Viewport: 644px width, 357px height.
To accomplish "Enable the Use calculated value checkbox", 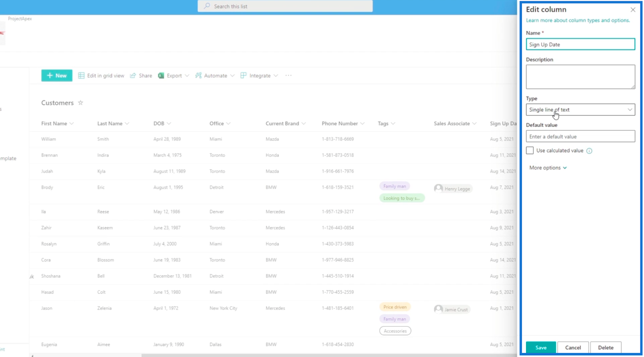I will pyautogui.click(x=530, y=151).
